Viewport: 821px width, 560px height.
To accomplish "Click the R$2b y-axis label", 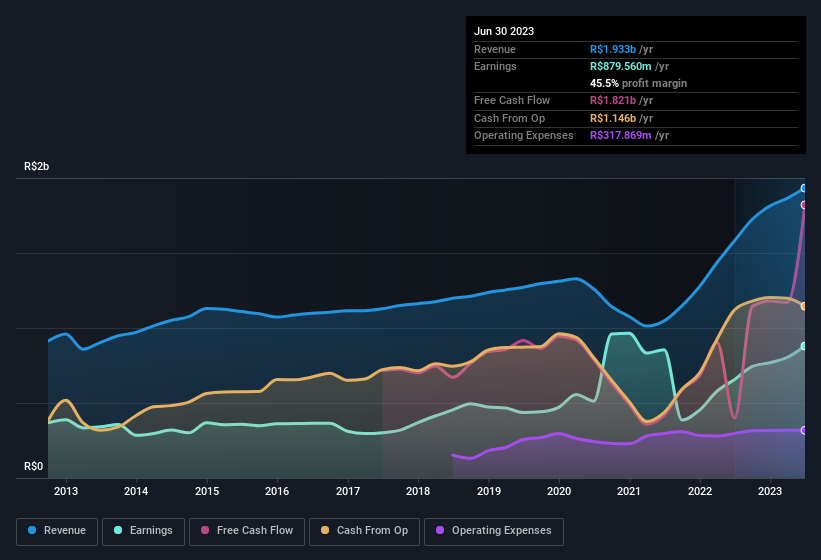I will point(37,166).
